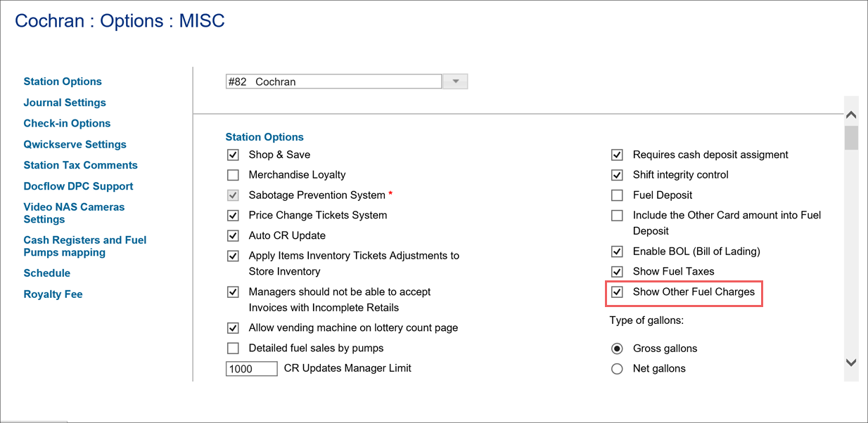Open the station selector dropdown
The height and width of the screenshot is (423, 868).
pos(454,81)
